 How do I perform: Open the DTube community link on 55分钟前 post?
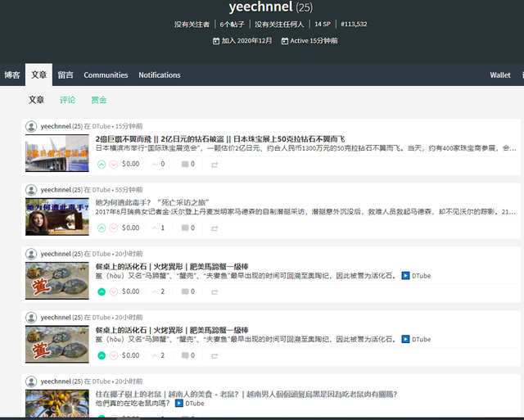point(102,190)
